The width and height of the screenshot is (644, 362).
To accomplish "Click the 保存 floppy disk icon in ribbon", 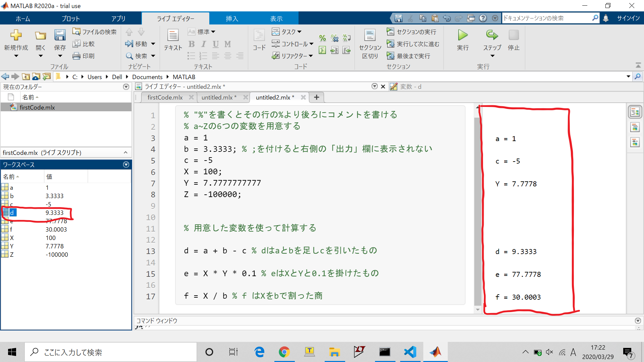I will pyautogui.click(x=60, y=35).
